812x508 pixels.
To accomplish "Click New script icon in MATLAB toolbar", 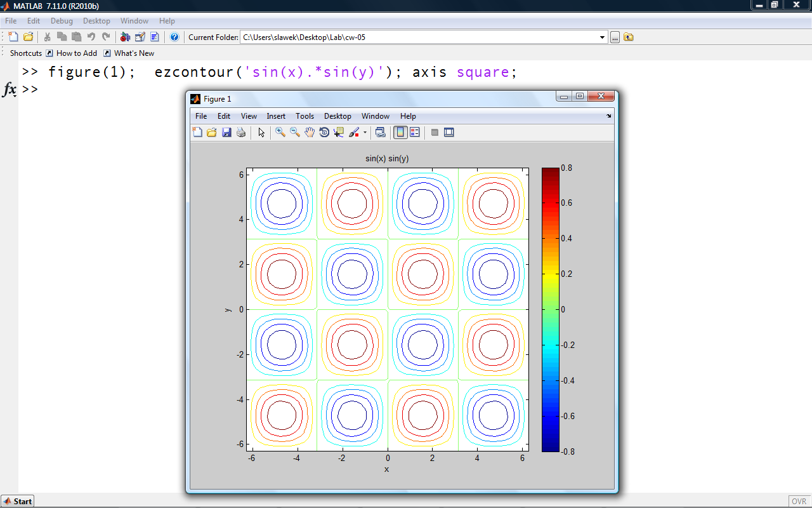I will tap(13, 37).
